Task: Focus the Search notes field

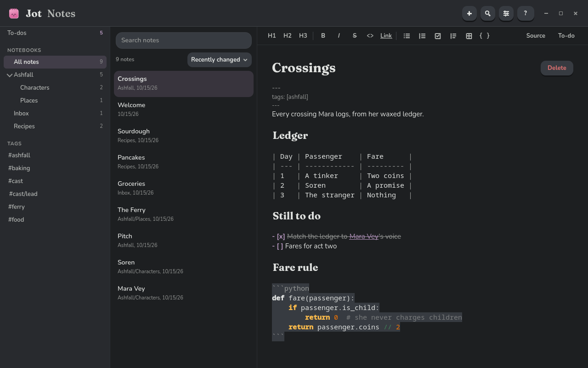Action: tap(184, 40)
